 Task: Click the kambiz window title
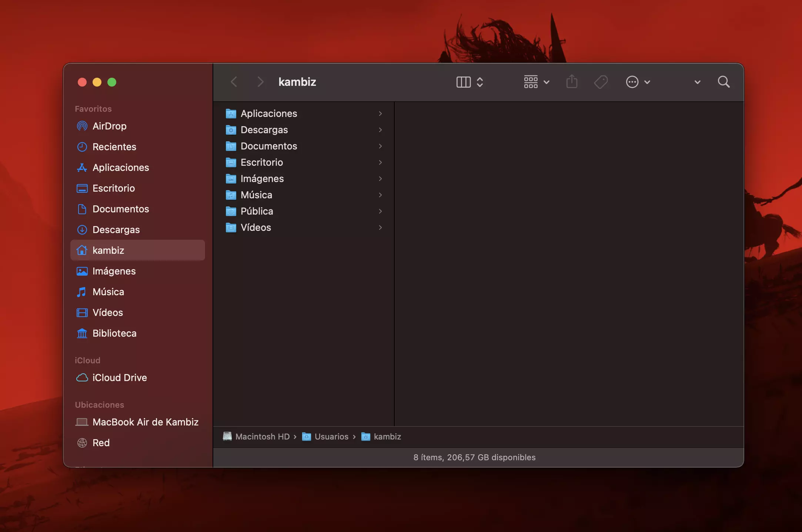click(297, 82)
